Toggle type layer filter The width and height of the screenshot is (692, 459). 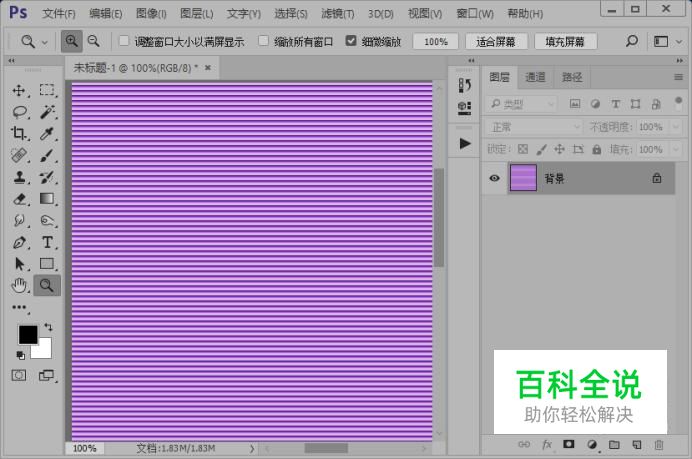(x=615, y=104)
